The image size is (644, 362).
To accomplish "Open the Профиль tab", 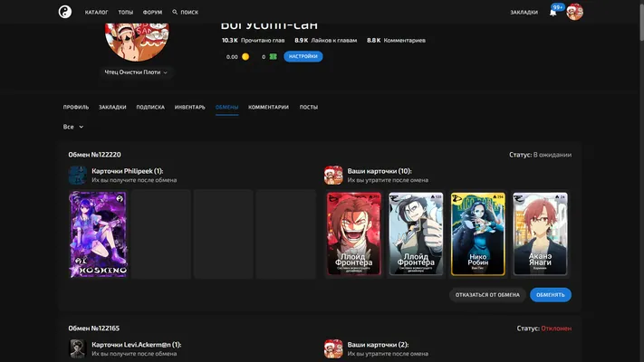I will [x=76, y=107].
